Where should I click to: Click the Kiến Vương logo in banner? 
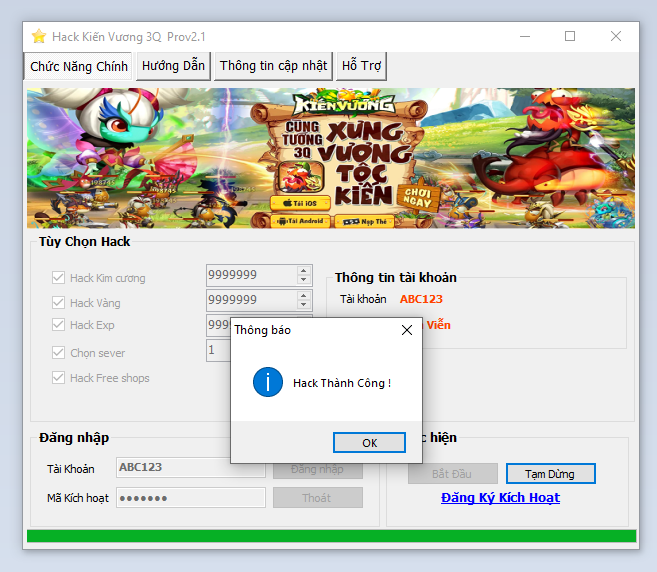point(344,103)
